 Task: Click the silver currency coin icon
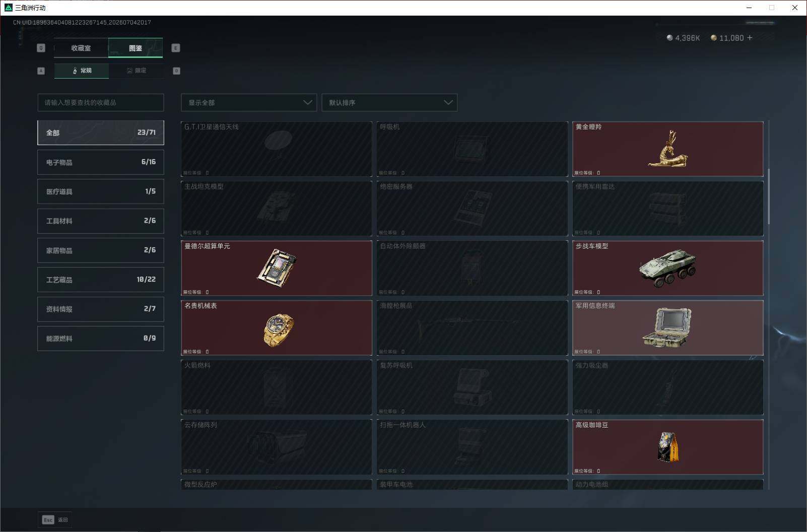click(669, 38)
